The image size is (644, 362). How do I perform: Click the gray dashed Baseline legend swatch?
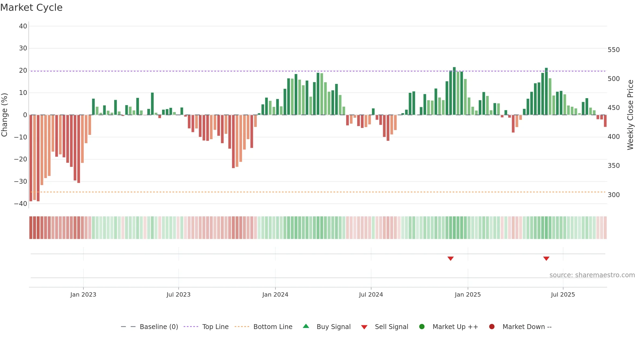pos(128,327)
